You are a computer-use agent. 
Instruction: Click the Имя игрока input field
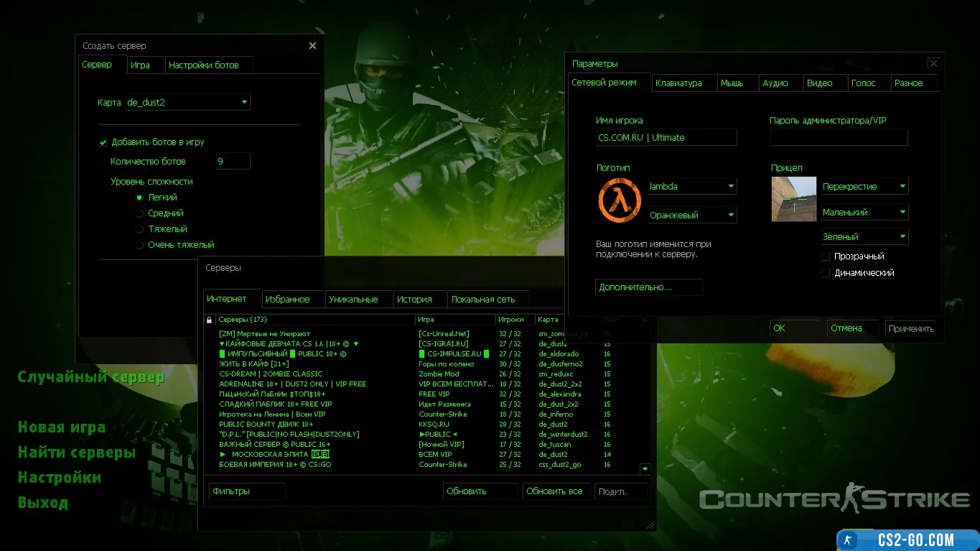pyautogui.click(x=666, y=138)
